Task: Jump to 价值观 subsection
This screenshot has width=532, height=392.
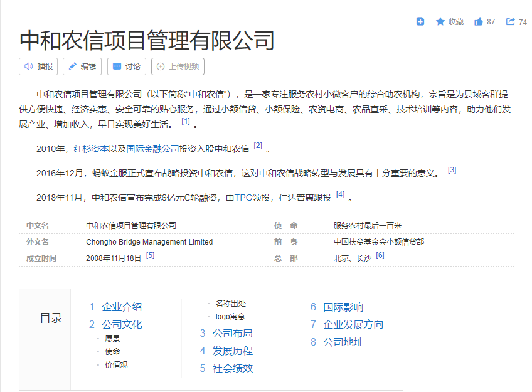Action: [x=116, y=365]
